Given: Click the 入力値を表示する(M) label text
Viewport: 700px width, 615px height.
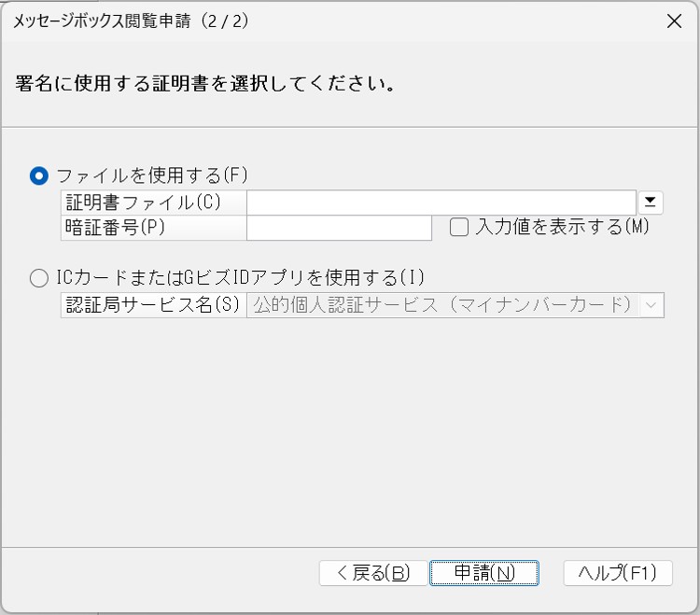Looking at the screenshot, I should [562, 227].
